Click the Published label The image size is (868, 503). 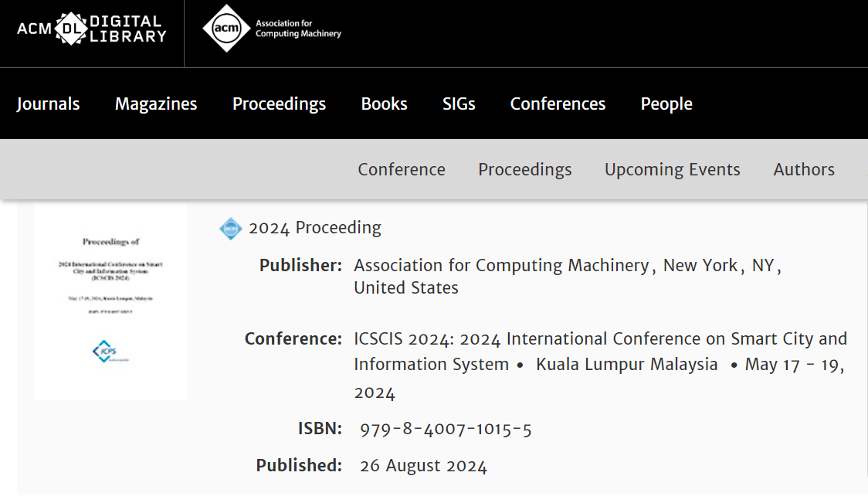coord(299,465)
